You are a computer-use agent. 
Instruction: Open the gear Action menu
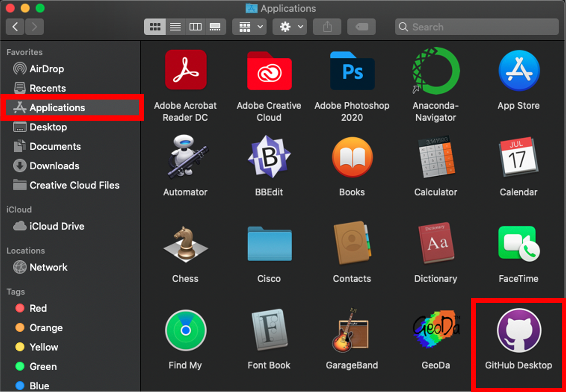(290, 27)
